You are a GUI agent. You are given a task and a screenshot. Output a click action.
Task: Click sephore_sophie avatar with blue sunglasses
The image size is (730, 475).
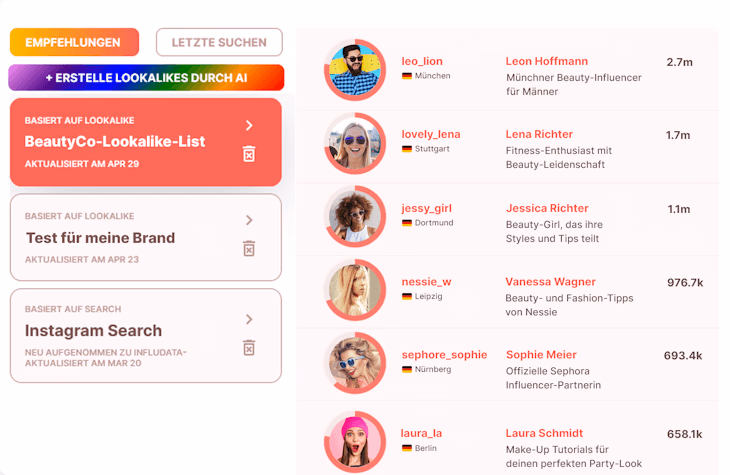(355, 363)
